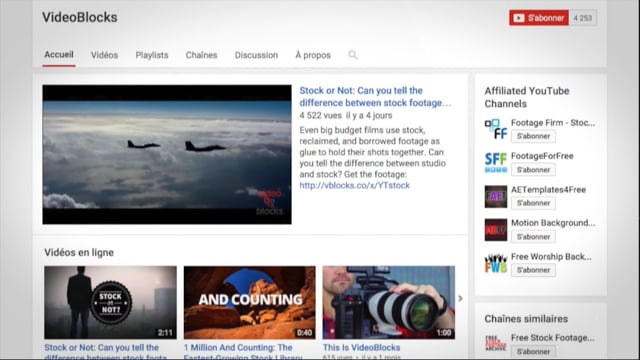Screen dimensions: 640x360
Task: Subscribe to Free Worship Back channel
Action: tap(533, 270)
